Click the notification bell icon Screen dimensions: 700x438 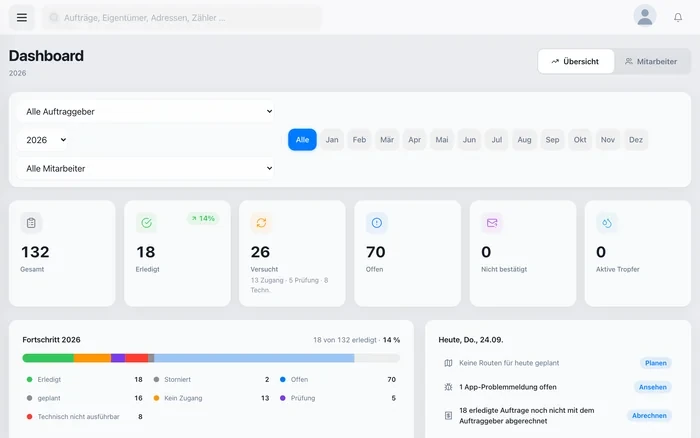678,17
